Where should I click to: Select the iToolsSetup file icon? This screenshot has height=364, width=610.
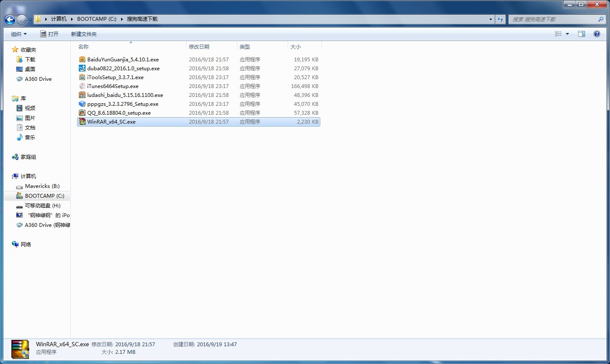[82, 77]
